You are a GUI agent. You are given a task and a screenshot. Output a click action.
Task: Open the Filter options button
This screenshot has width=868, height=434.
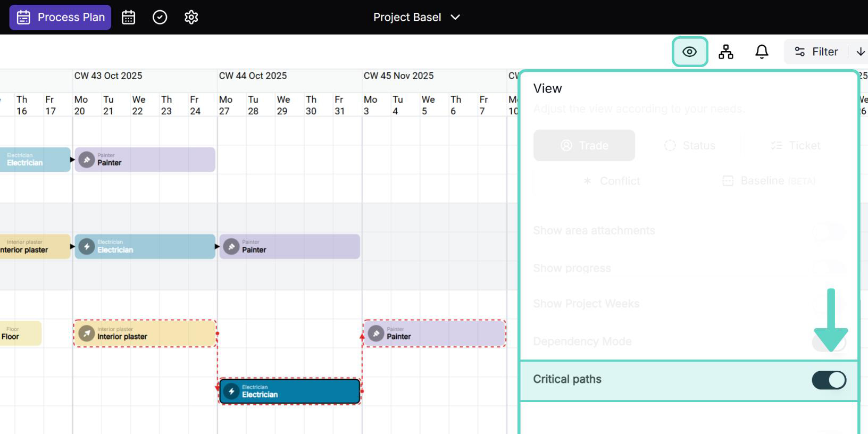(x=816, y=52)
